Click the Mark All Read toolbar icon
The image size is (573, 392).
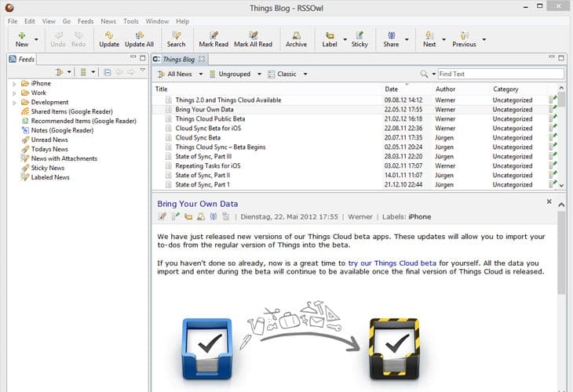[x=254, y=39]
